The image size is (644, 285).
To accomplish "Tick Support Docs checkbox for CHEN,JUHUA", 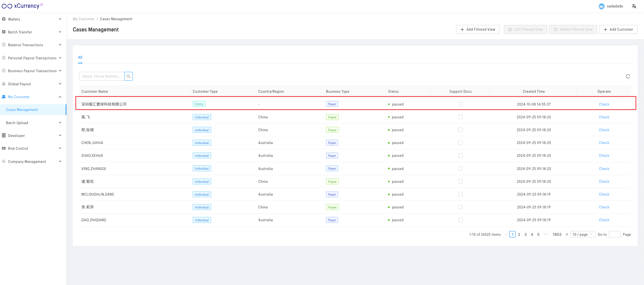I will [x=460, y=143].
